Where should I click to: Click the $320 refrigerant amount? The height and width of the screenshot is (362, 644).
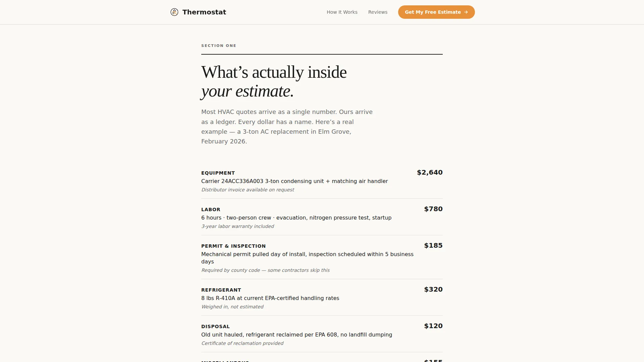click(433, 289)
